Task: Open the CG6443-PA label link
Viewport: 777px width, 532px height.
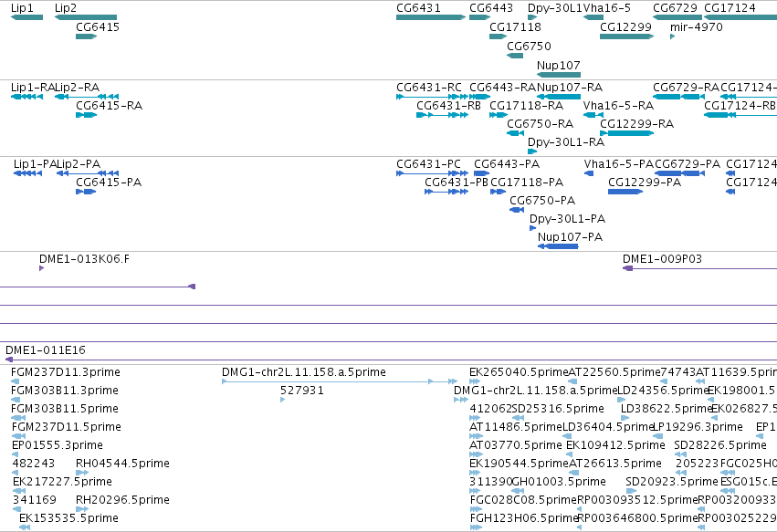Action: [x=507, y=164]
